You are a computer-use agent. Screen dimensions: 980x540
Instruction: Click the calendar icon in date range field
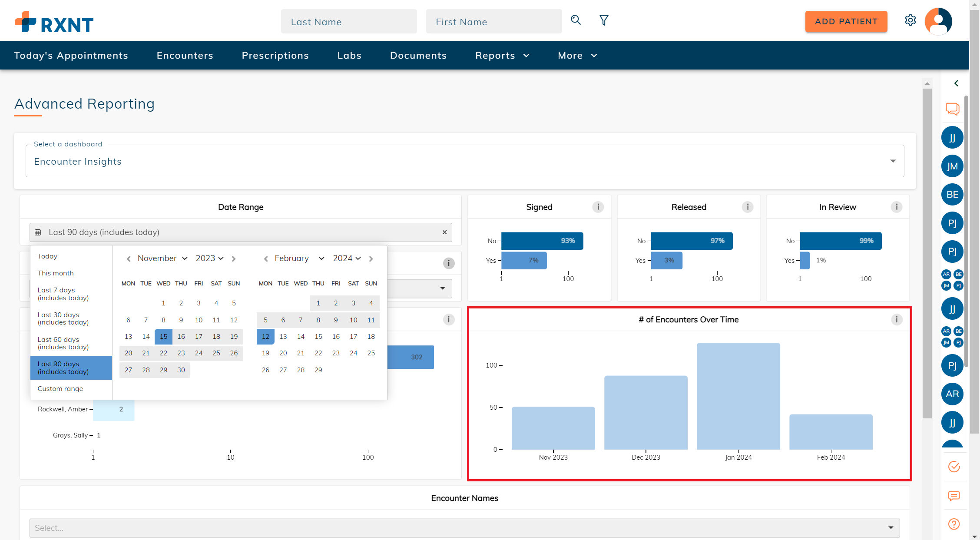(x=38, y=232)
